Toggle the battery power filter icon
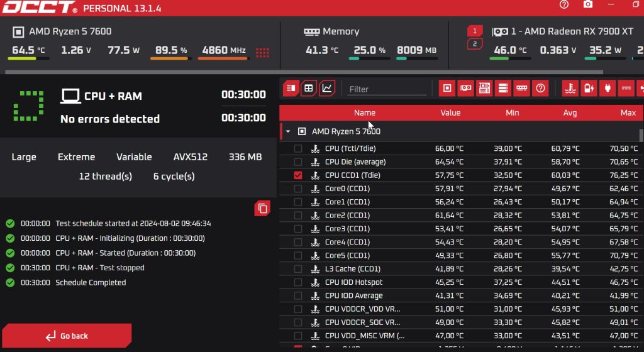The image size is (644, 352). point(589,88)
